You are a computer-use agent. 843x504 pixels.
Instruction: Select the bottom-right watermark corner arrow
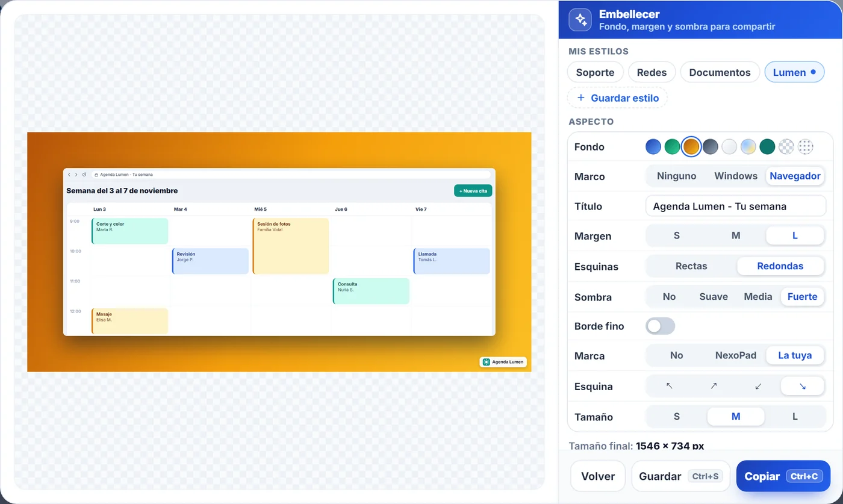[x=802, y=386]
